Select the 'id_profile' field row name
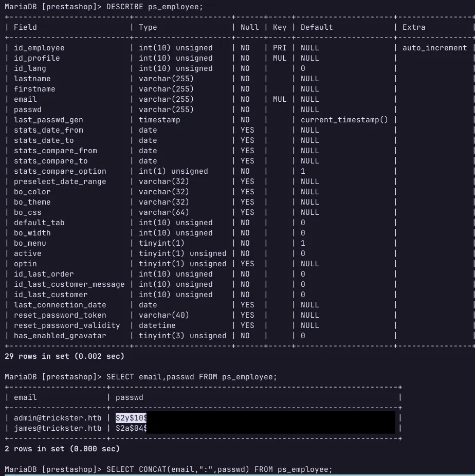 (36, 58)
